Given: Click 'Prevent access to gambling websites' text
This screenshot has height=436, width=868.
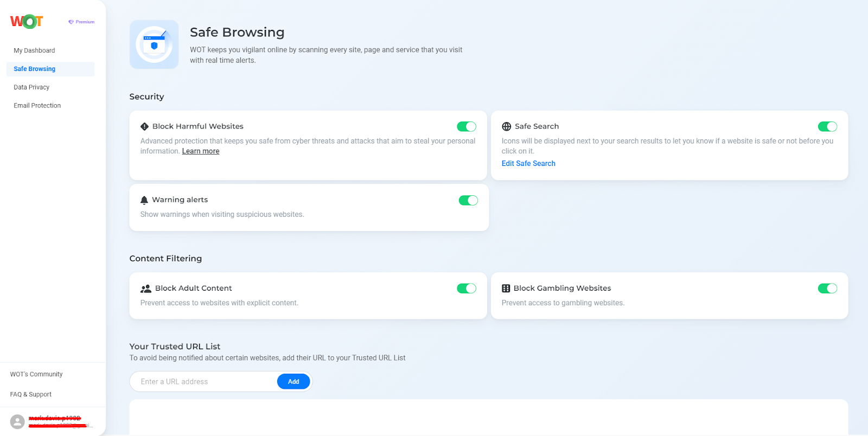Looking at the screenshot, I should coord(563,303).
